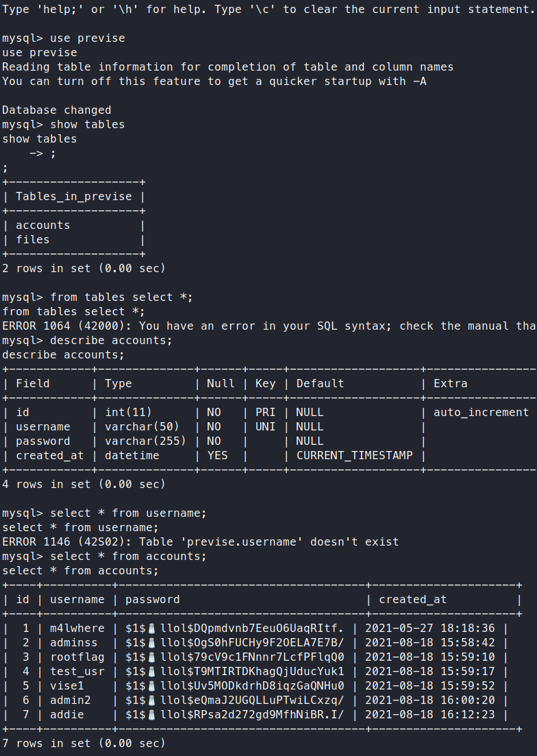
Task: Click the rootflag username entry
Action: tap(77, 657)
